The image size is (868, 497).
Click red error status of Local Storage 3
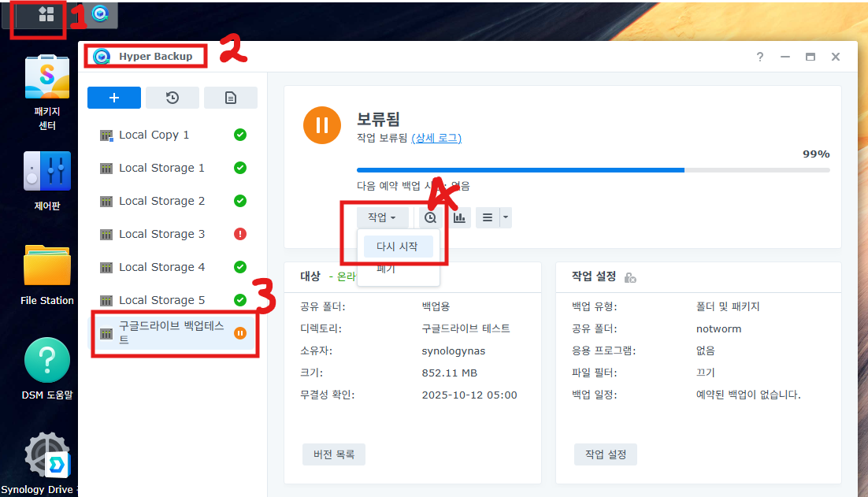pos(240,234)
